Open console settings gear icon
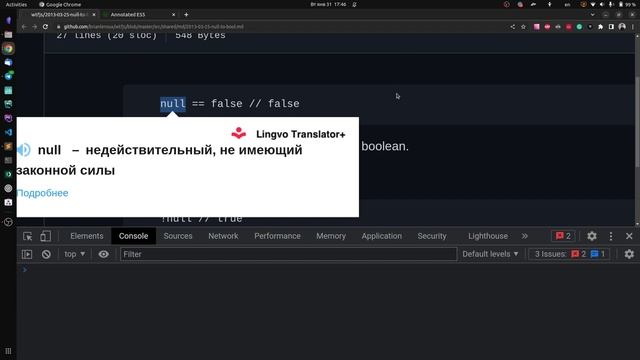 click(629, 254)
